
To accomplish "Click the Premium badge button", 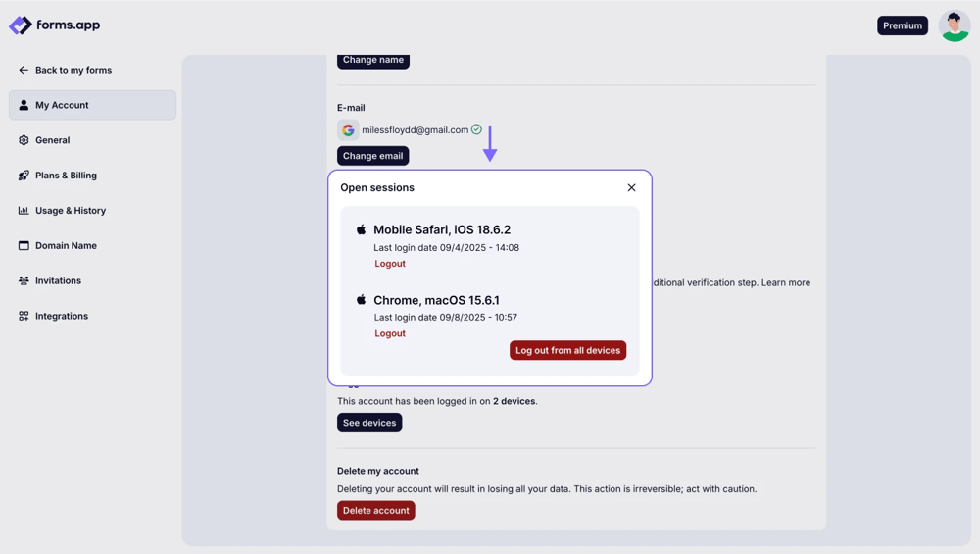I will coord(902,25).
